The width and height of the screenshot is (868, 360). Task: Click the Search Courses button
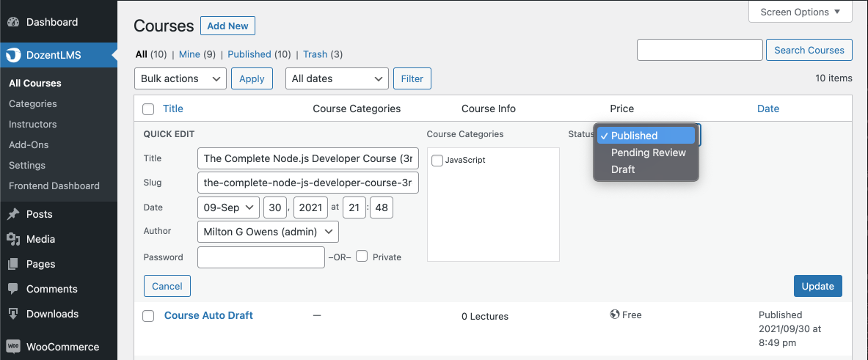(x=809, y=50)
